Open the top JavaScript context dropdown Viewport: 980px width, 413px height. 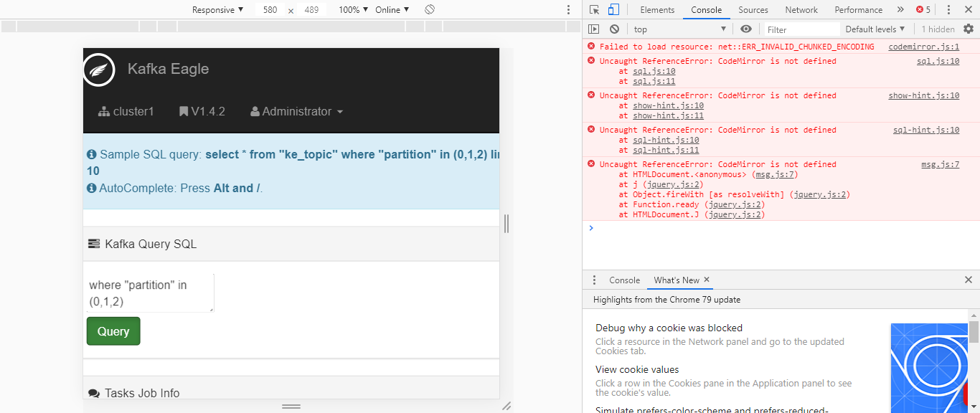coord(680,29)
